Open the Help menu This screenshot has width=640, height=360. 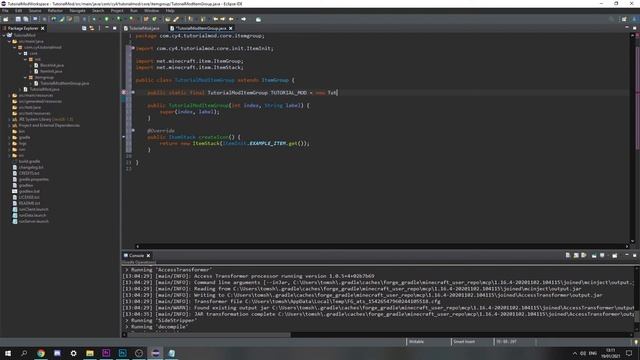pyautogui.click(x=170, y=11)
